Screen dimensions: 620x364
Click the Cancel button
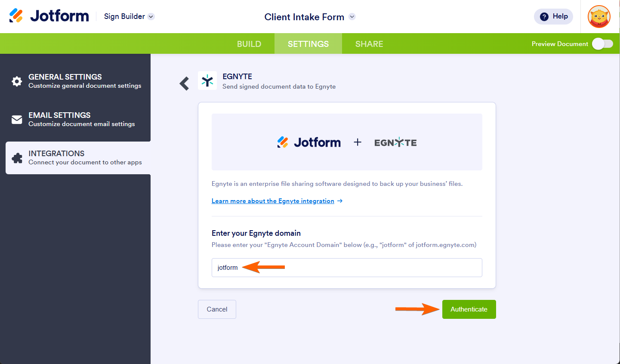217,309
